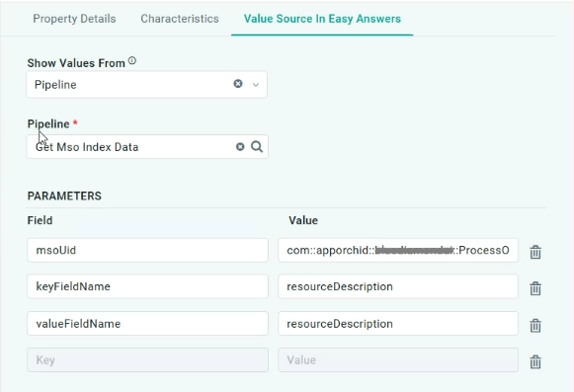Delete the msoUid parameter row
574x392 pixels.
[535, 252]
